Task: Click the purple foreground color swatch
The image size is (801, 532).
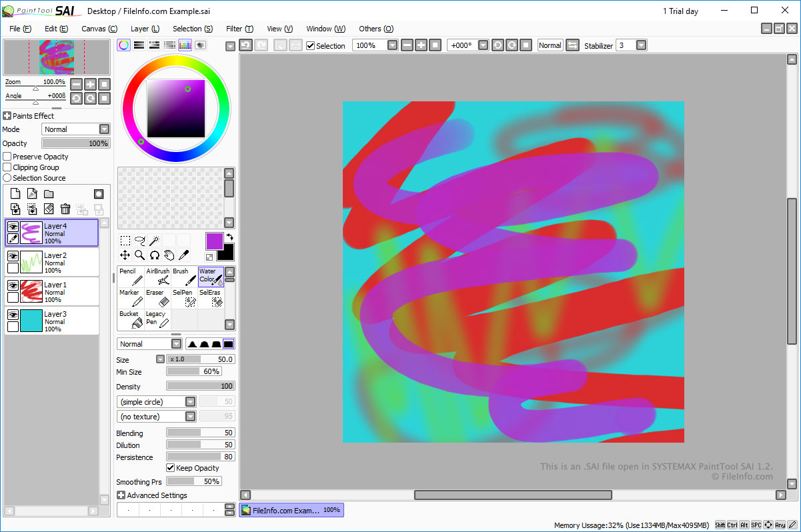Action: (x=214, y=241)
